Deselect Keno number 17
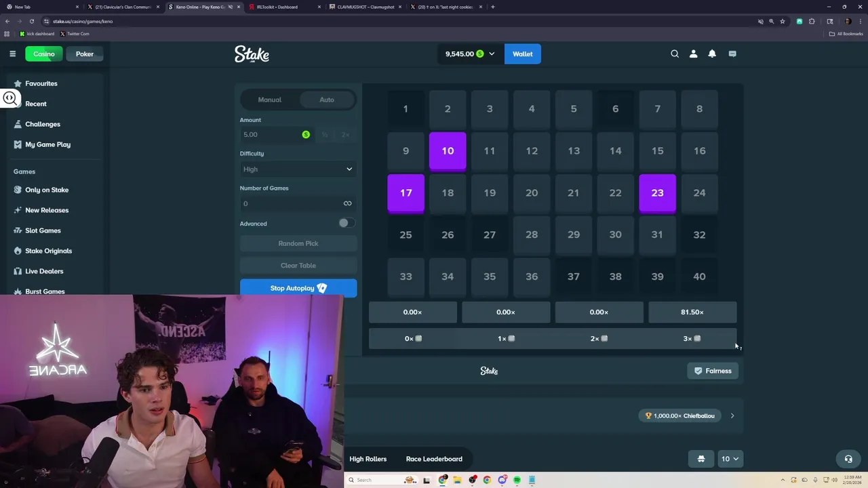 point(406,193)
